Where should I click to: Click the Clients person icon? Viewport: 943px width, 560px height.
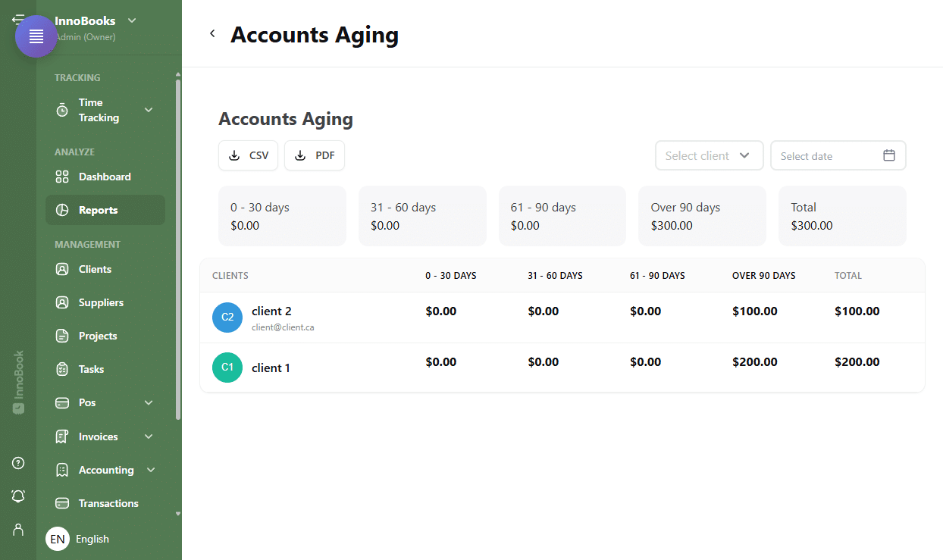click(62, 269)
